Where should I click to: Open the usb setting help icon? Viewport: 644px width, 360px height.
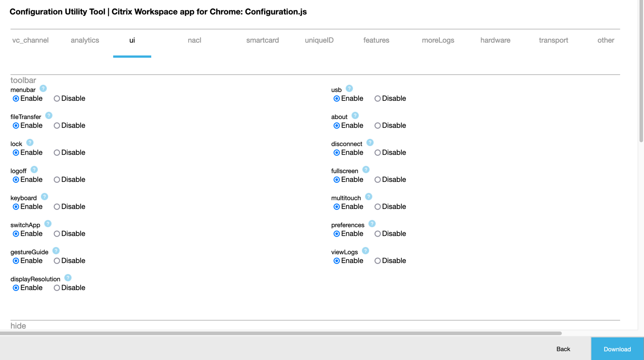[x=349, y=88]
